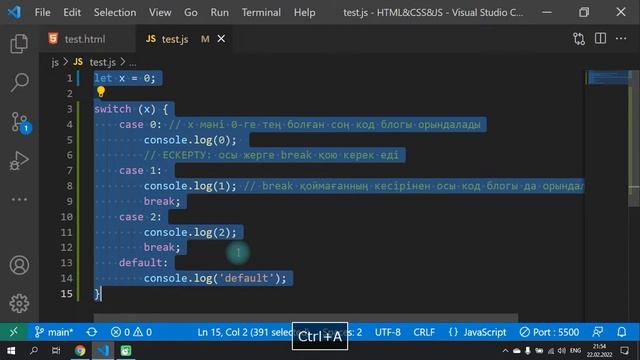Open the Explorer view in activity bar
Image resolution: width=640 pixels, height=360 pixels.
(x=19, y=44)
